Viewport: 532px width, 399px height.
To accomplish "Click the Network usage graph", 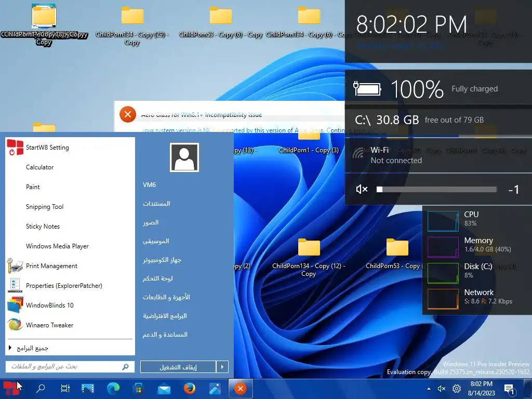I will pyautogui.click(x=443, y=299).
